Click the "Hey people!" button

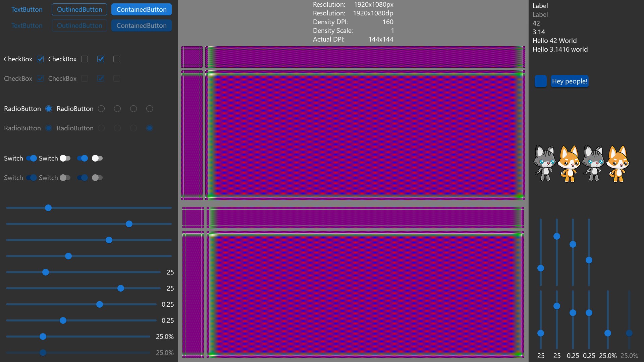pyautogui.click(x=570, y=81)
